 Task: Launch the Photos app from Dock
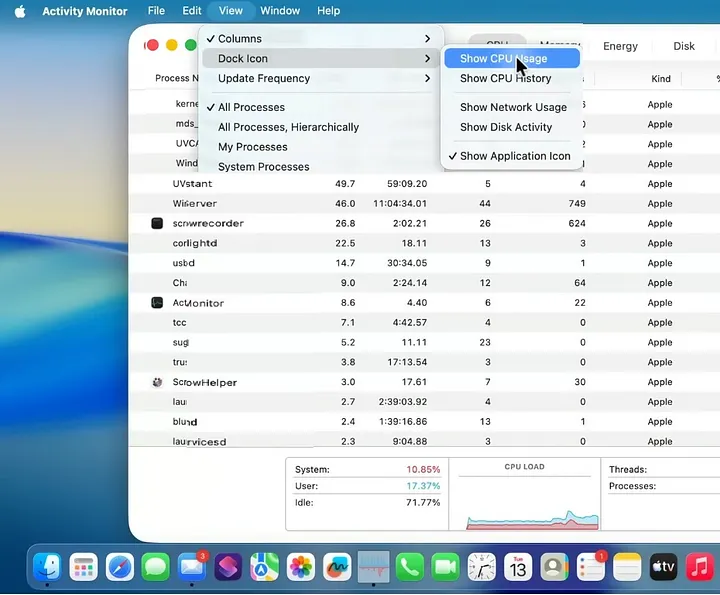[x=301, y=568]
